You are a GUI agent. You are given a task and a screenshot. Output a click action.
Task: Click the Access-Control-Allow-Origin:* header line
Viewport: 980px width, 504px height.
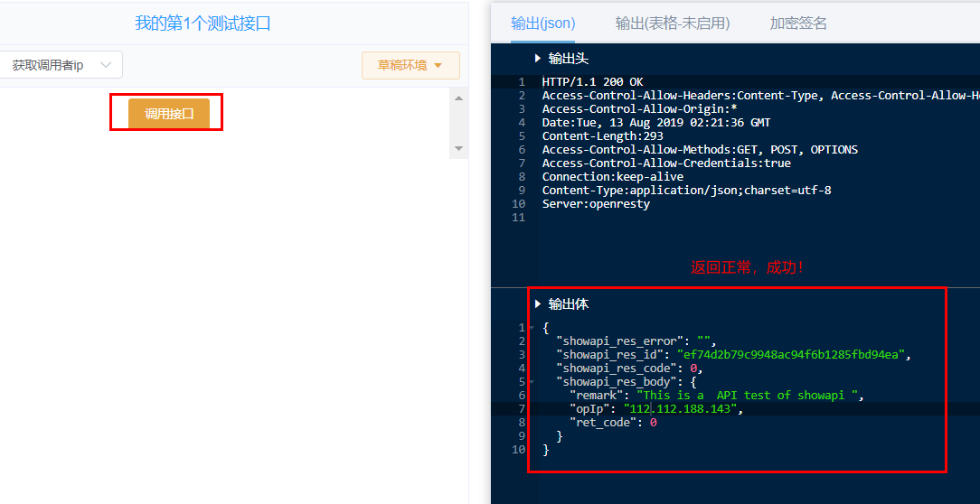(x=640, y=109)
